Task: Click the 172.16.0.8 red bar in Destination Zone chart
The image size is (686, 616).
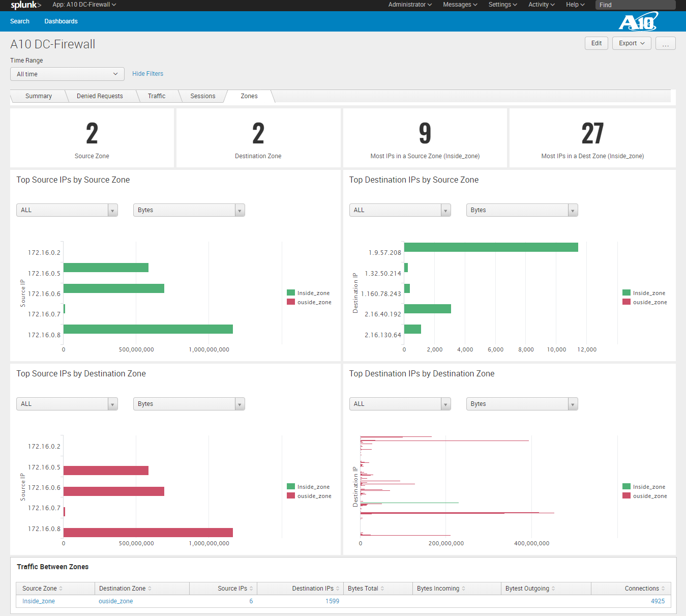Action: tap(148, 533)
